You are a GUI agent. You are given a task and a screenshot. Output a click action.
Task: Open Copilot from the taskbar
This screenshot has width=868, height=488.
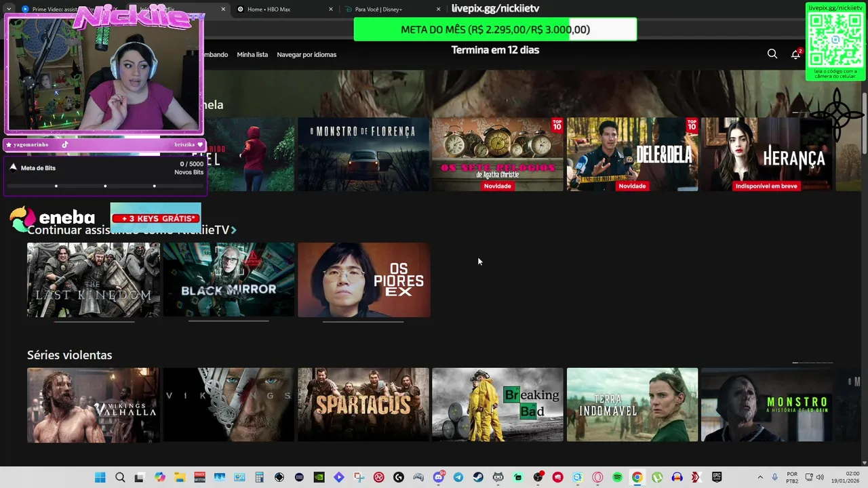tap(160, 477)
